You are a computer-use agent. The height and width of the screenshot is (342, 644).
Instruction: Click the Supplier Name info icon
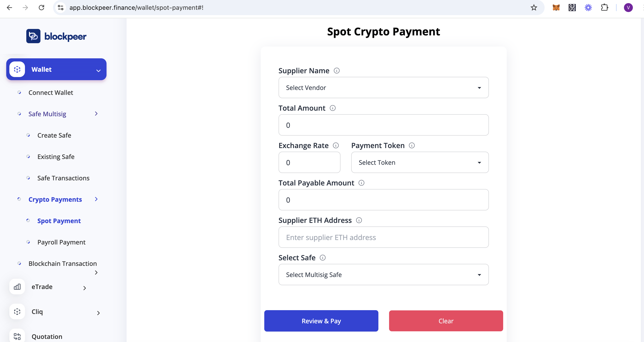coord(337,70)
